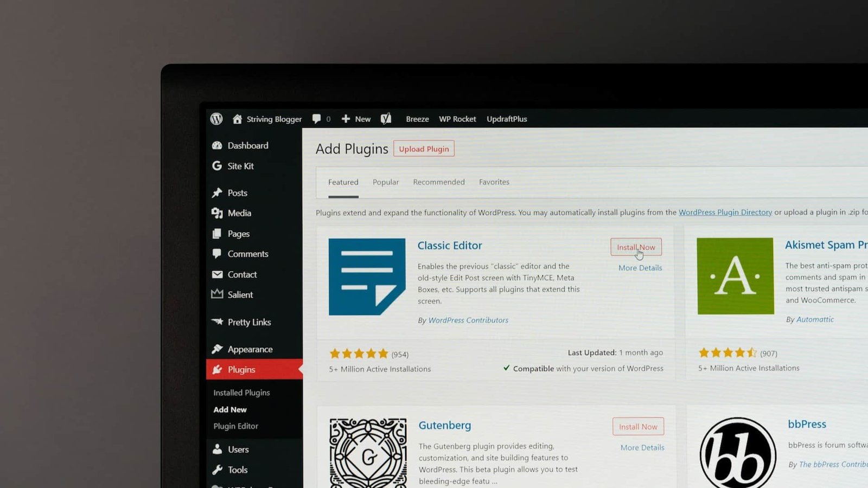Install the Classic Editor plugin now
Viewport: 868px width, 488px height.
pyautogui.click(x=636, y=247)
